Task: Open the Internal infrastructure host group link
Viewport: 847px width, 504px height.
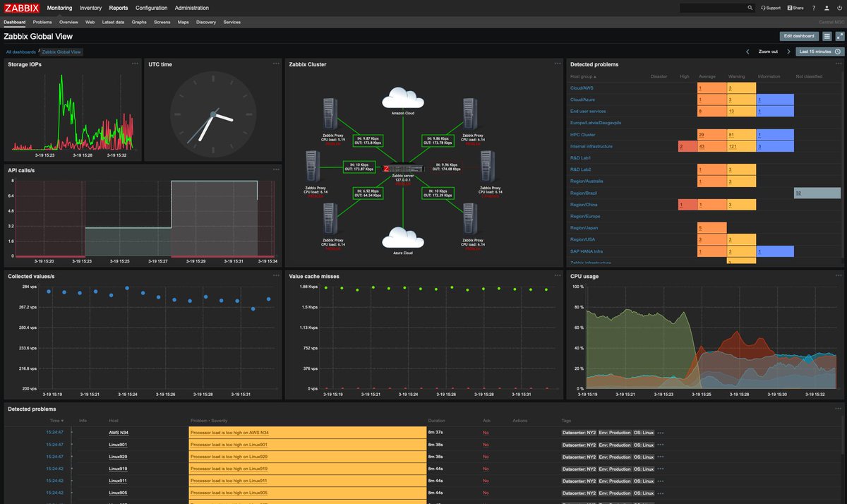Action: 591,146
